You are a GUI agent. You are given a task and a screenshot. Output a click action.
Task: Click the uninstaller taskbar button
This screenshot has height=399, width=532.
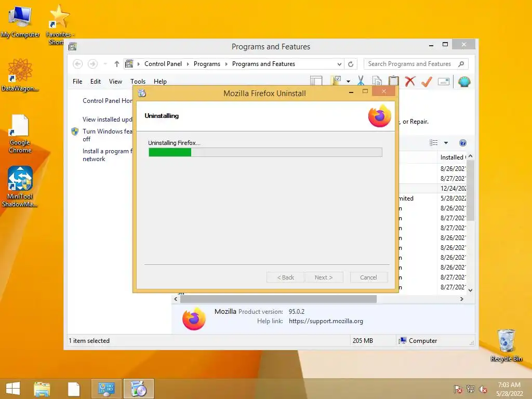138,389
